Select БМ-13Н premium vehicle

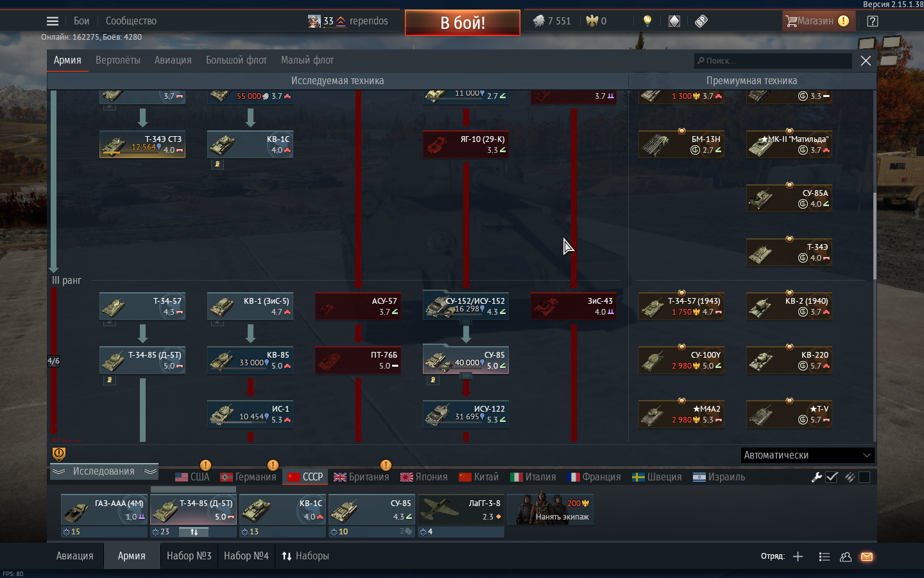click(681, 144)
